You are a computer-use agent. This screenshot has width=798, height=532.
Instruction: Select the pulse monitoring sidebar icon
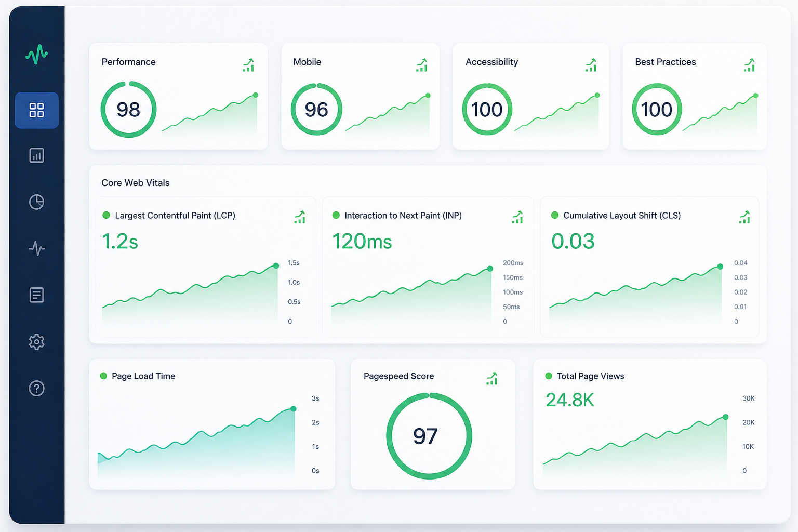click(x=36, y=248)
